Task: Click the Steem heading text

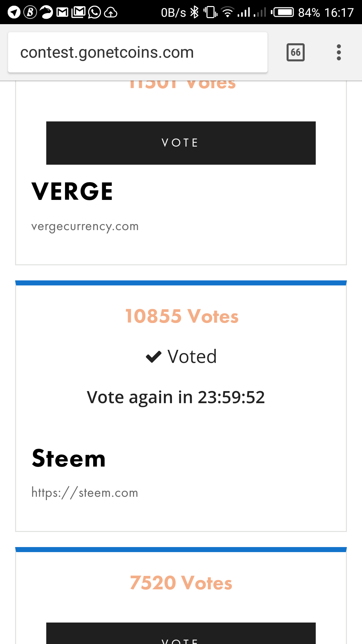Action: [x=69, y=459]
